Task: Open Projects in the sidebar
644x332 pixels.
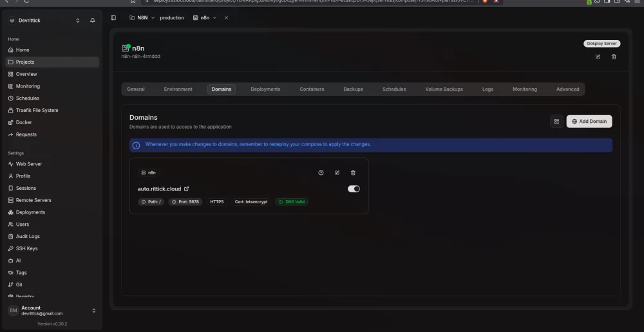Action: pyautogui.click(x=52, y=62)
